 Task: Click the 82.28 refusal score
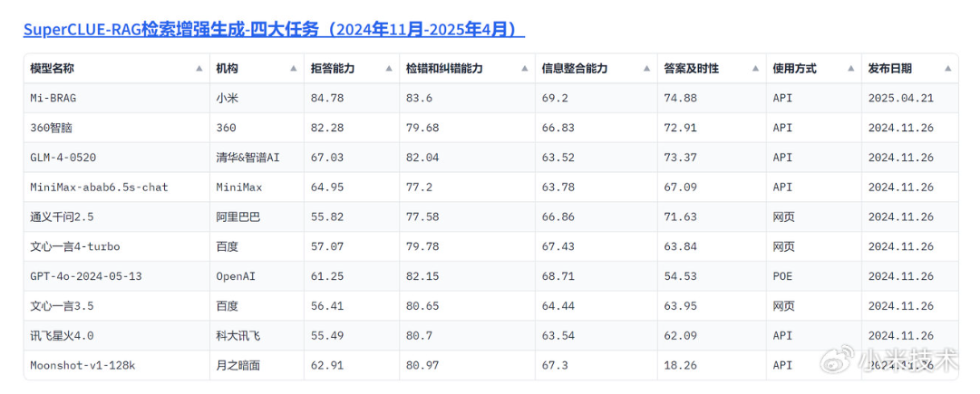pyautogui.click(x=327, y=128)
